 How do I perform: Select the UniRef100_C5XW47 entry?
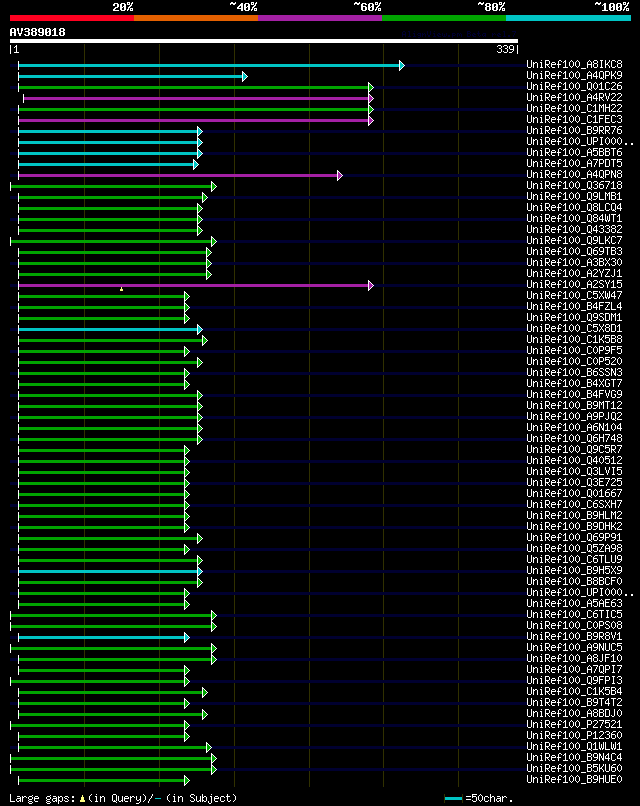click(574, 296)
